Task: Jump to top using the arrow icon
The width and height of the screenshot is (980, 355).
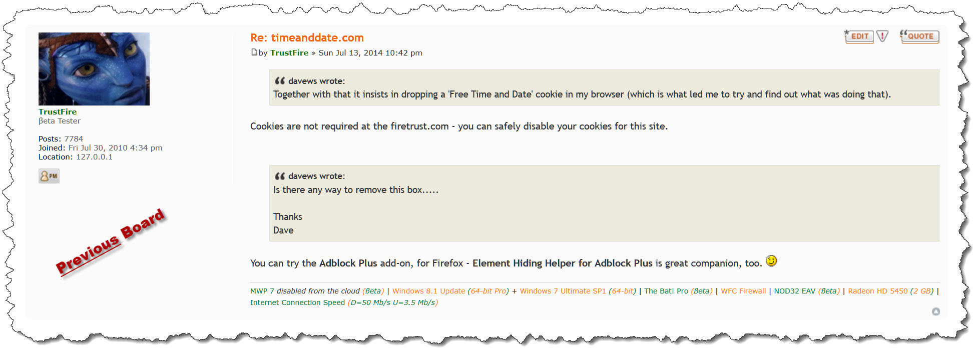Action: pos(935,311)
